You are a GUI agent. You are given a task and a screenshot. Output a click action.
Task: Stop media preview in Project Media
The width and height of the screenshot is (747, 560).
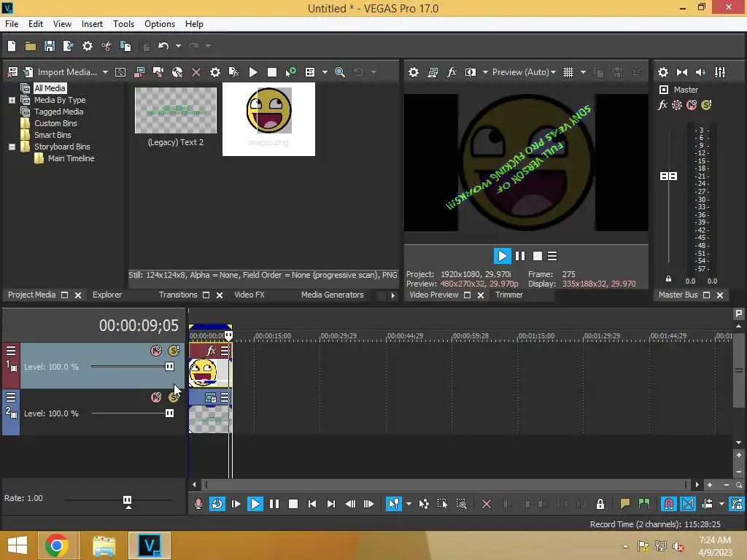pyautogui.click(x=272, y=72)
